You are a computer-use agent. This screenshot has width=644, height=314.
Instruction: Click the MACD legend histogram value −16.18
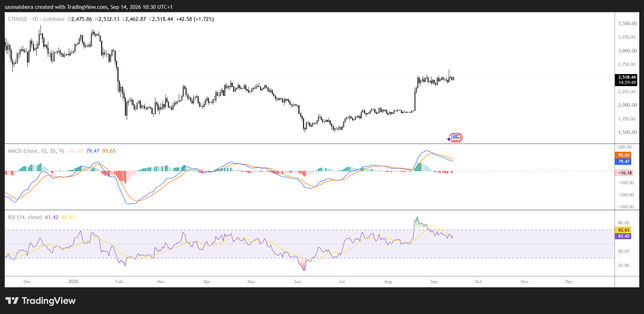click(75, 151)
